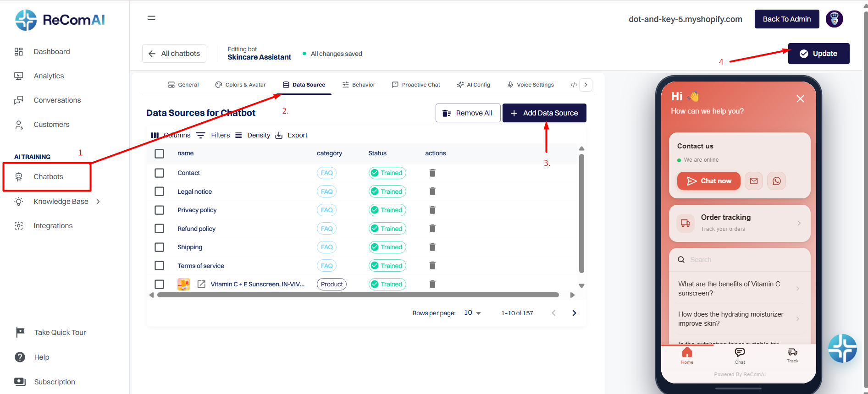Delete the Legal notice data source
This screenshot has width=868, height=394.
[432, 192]
